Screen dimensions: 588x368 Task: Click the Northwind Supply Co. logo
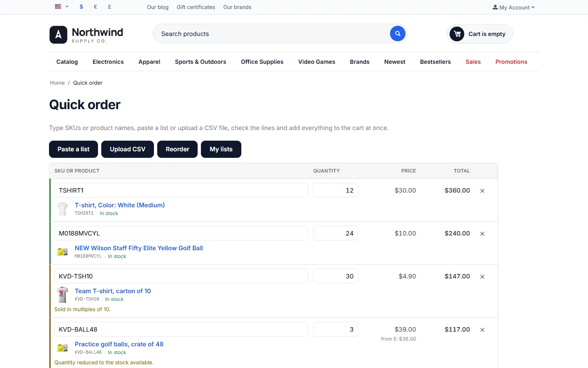pyautogui.click(x=86, y=35)
